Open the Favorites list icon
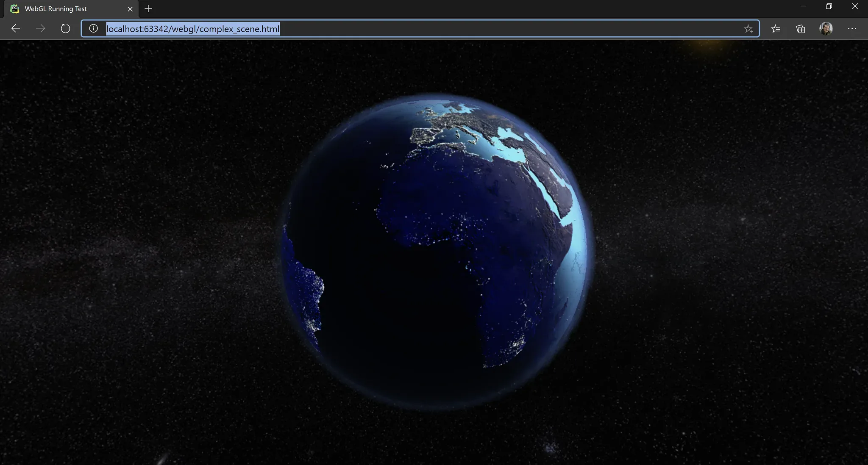The height and width of the screenshot is (465, 868). [x=776, y=29]
